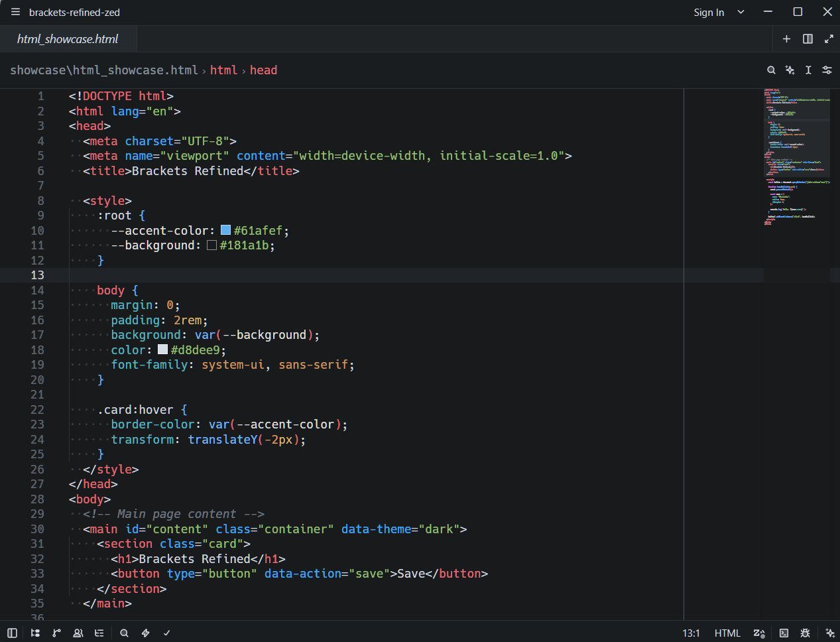Image resolution: width=840 pixels, height=642 pixels.
Task: Click line number 13 in the gutter
Action: [x=37, y=275]
